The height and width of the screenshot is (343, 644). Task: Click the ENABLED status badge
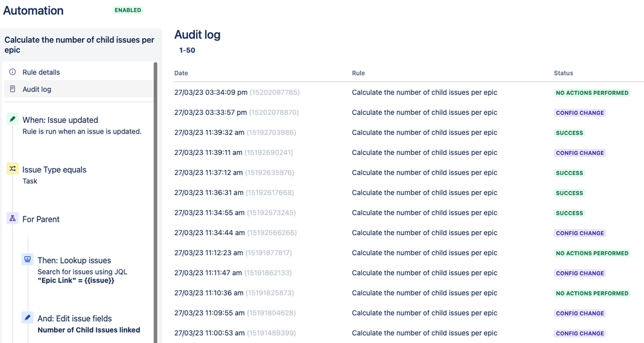tap(128, 10)
